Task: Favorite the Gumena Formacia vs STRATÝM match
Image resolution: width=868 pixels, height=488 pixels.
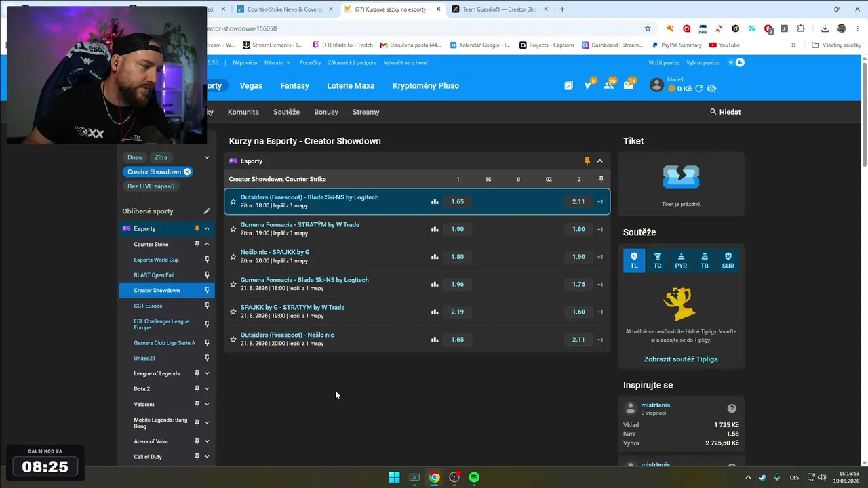Action: click(x=233, y=229)
